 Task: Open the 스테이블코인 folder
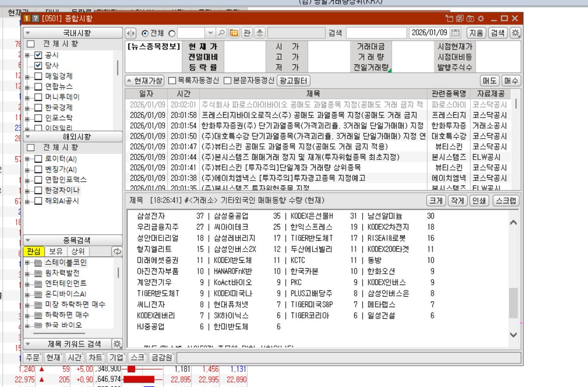click(x=61, y=263)
